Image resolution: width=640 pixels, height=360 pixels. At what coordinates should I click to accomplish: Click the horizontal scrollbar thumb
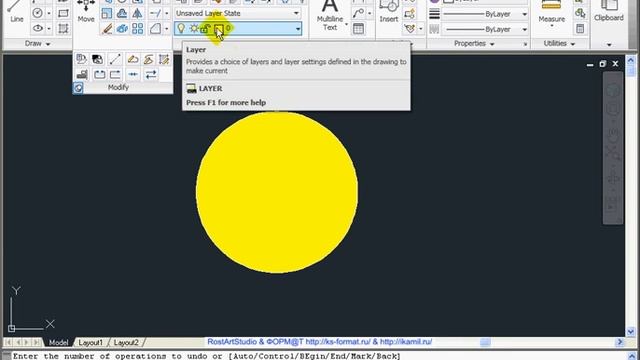485,342
